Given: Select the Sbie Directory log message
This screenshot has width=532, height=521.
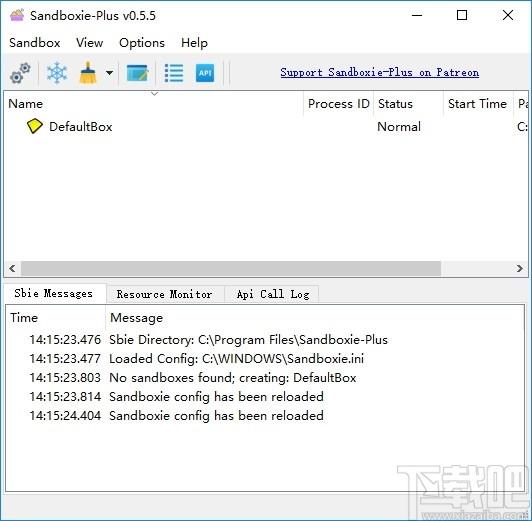Looking at the screenshot, I should 248,340.
